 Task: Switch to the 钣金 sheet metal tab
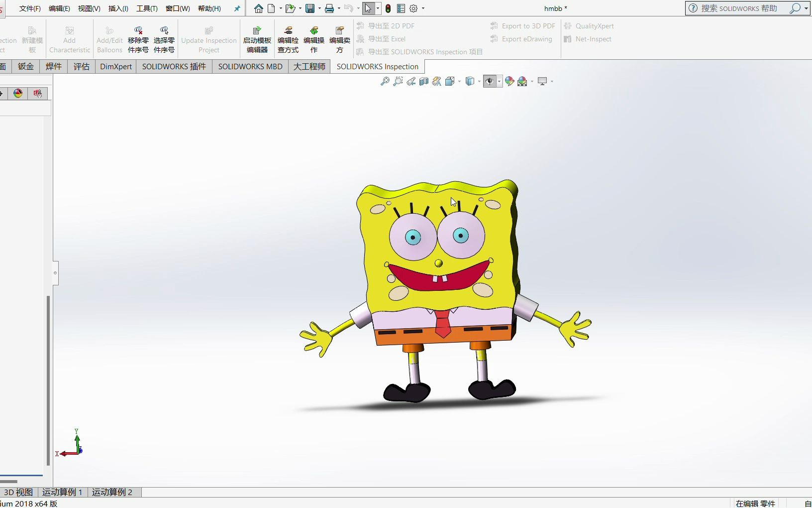26,67
